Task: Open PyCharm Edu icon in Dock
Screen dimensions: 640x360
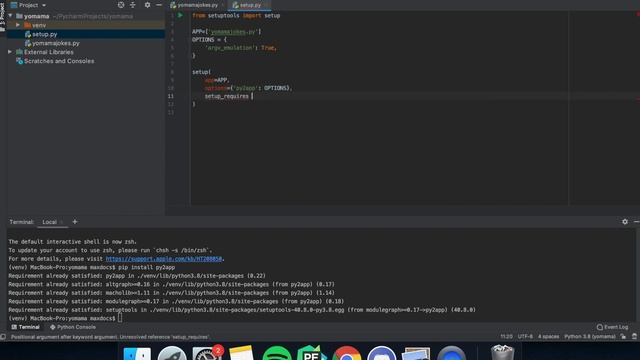Action: (311, 353)
